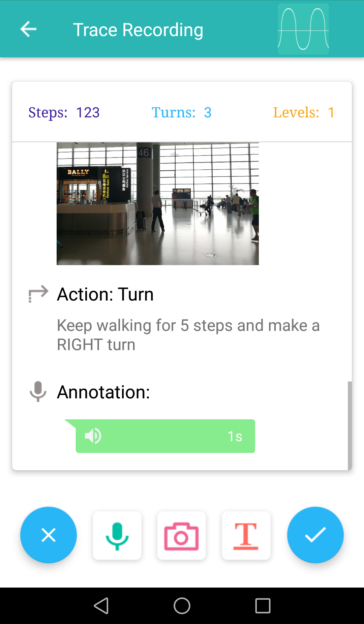This screenshot has width=364, height=624.
Task: Play the 1s audio annotation
Action: (x=165, y=436)
